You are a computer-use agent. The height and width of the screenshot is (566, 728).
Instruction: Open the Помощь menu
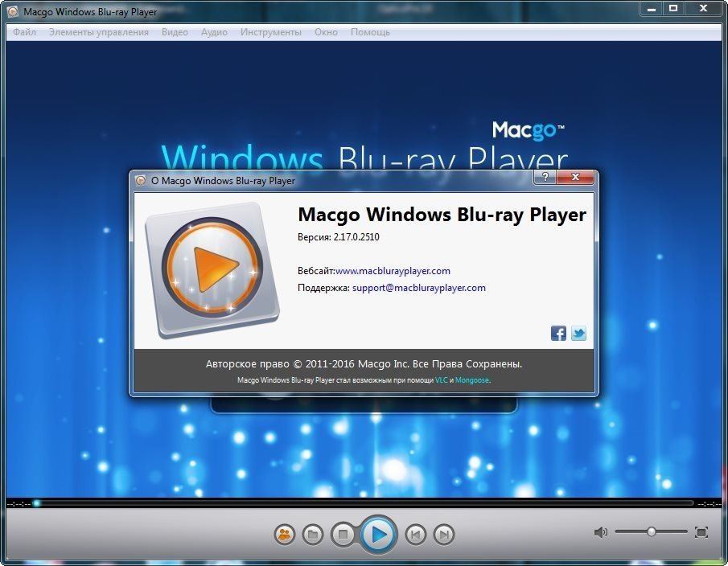(370, 32)
